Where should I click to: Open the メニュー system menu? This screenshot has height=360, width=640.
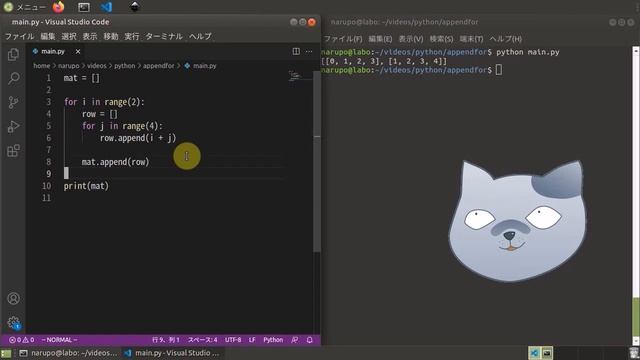click(x=24, y=7)
